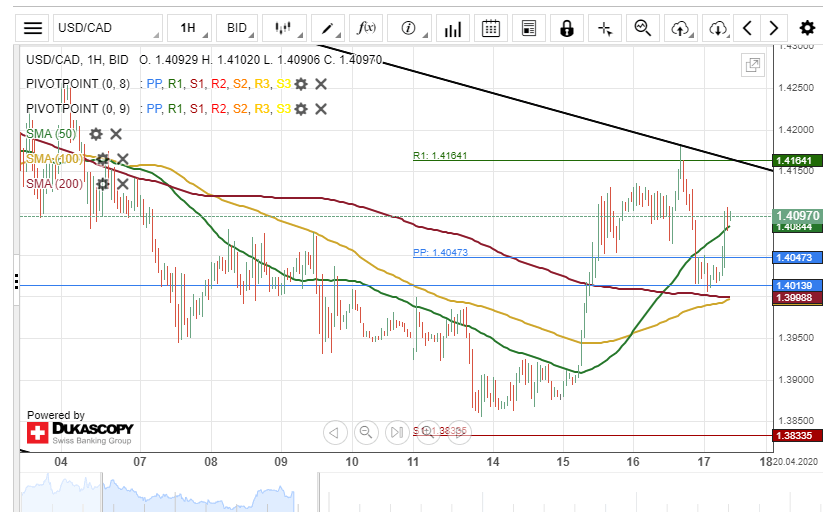Click the magnifier zoom icon in toolbar
832x520 pixels.
(x=643, y=28)
